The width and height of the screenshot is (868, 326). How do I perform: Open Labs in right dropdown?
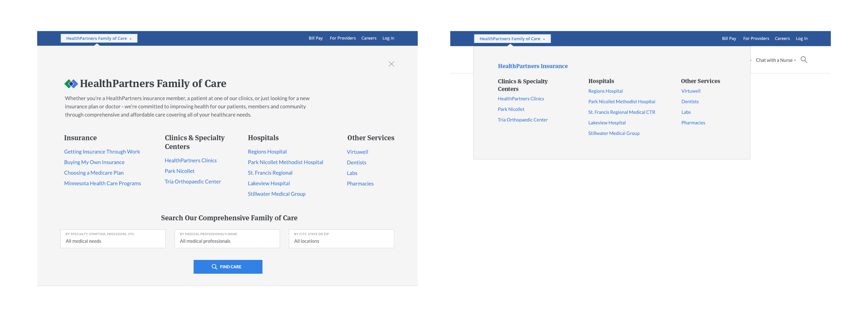[686, 112]
